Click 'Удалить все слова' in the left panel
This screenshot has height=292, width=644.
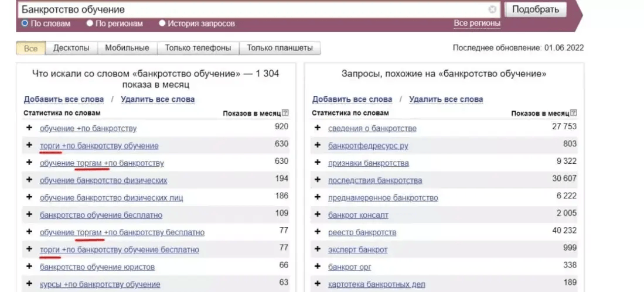(158, 99)
